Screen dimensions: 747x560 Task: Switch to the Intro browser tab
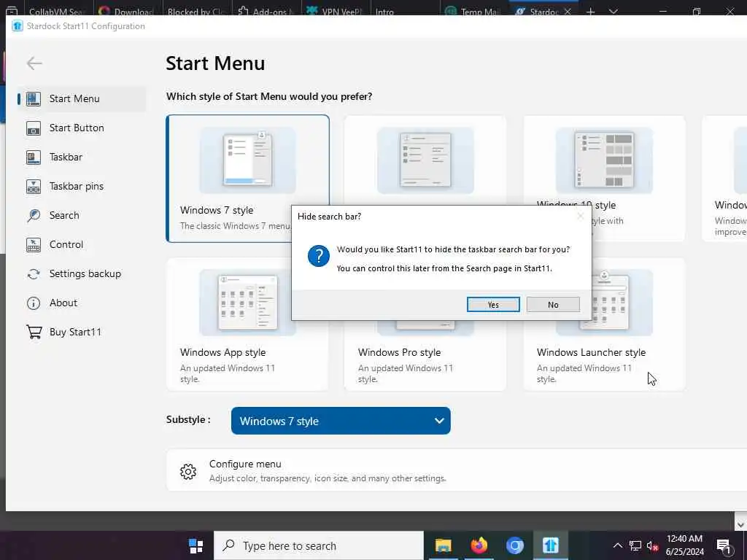(405, 11)
